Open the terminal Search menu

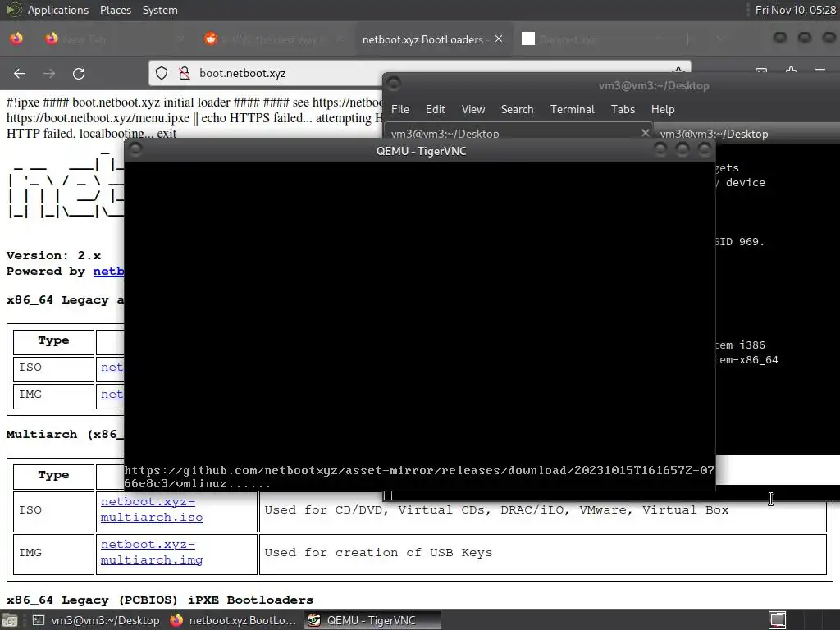tap(517, 109)
